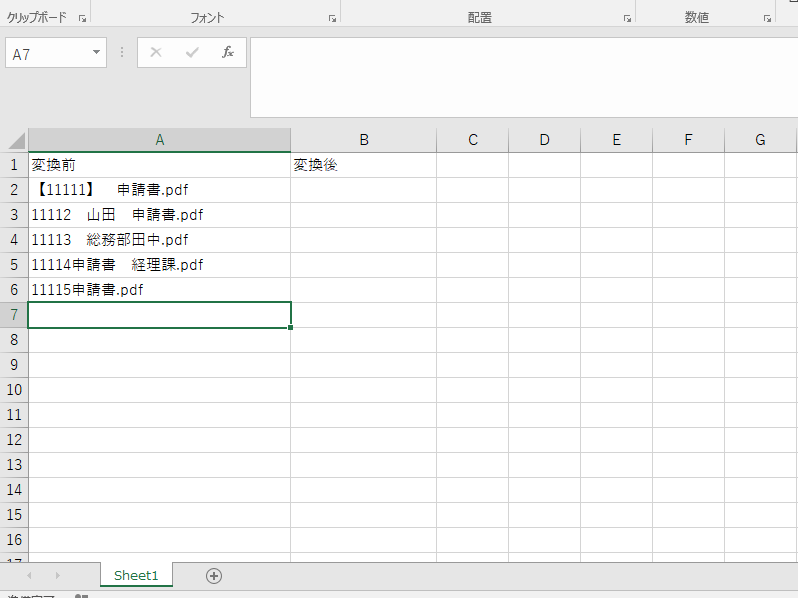Open the Alignment (配置) group dialog launcher
798x598 pixels.
(x=627, y=18)
